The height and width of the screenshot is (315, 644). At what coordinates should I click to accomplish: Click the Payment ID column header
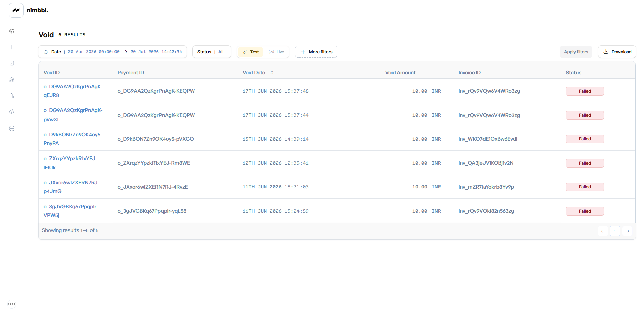point(131,73)
